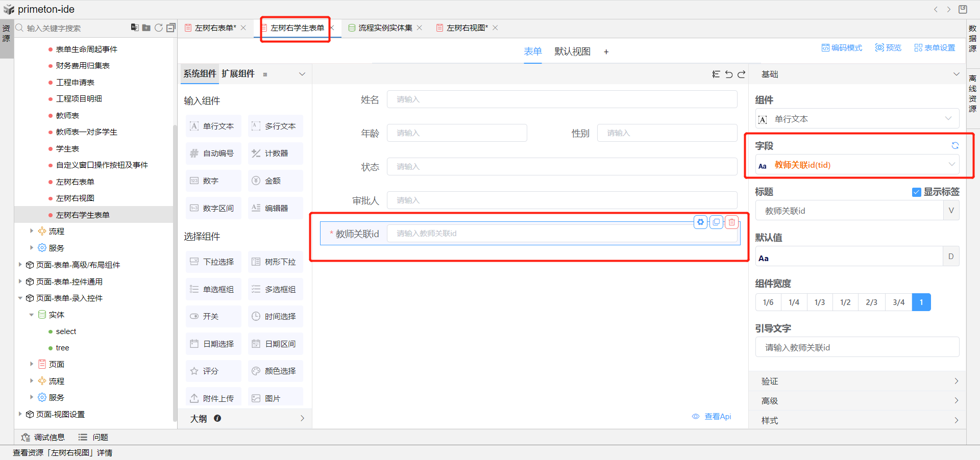Viewport: 980px width, 460px height.
Task: Click the 引导文字 input field
Action: [x=856, y=347]
